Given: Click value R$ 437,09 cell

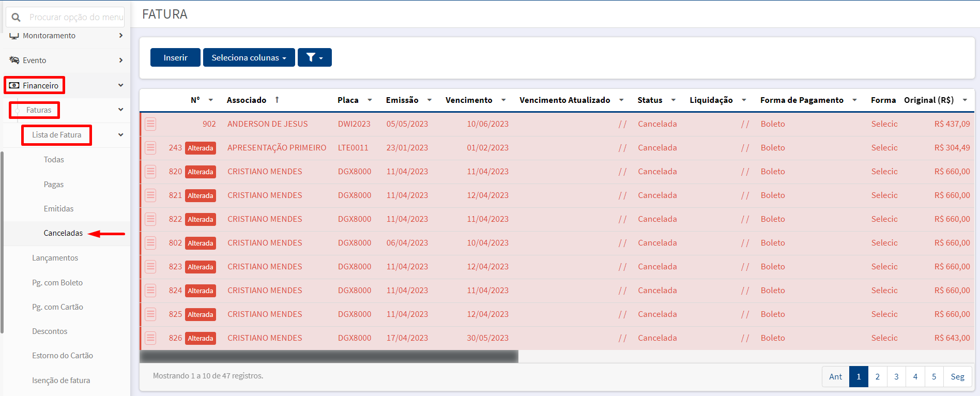Looking at the screenshot, I should [952, 124].
